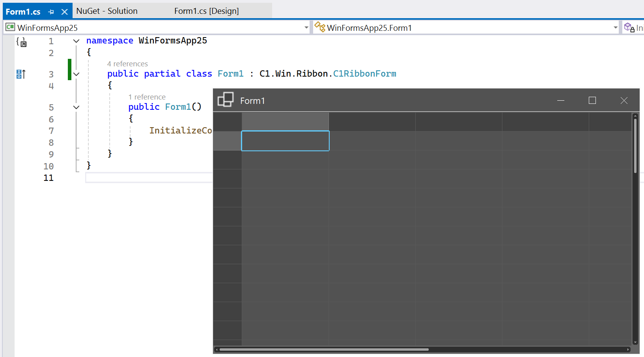Click the horizontal scrollbar left arrow in Form1
The width and height of the screenshot is (644, 357).
[x=217, y=349]
